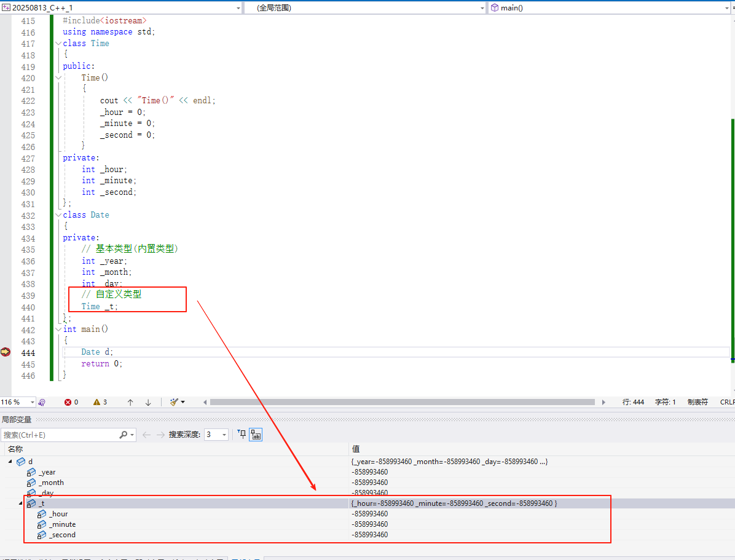Click the back arrow for previous search result
Screen dimensions: 735x560
(x=146, y=435)
